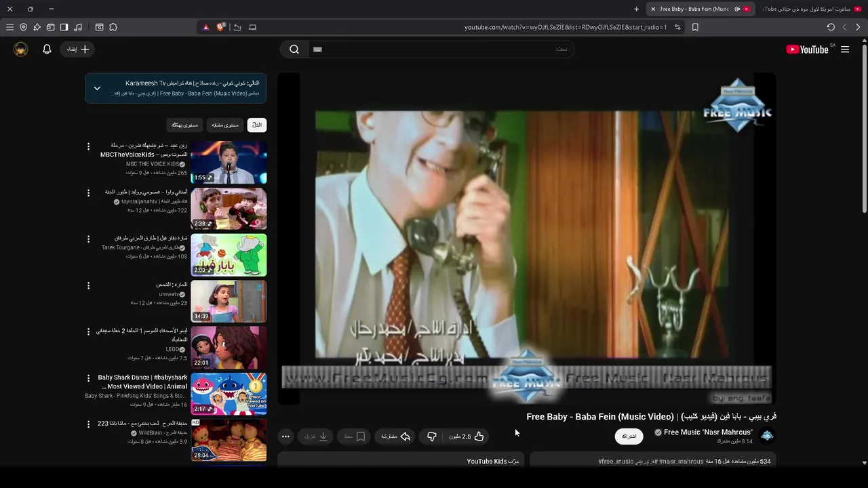Collapse the playlist panel chevron
The width and height of the screenshot is (868, 488).
(97, 88)
